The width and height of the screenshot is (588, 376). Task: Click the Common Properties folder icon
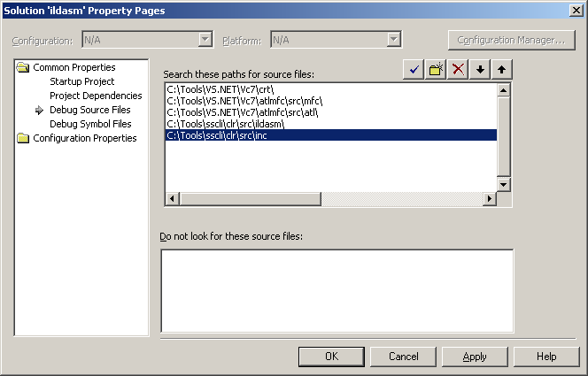[24, 67]
